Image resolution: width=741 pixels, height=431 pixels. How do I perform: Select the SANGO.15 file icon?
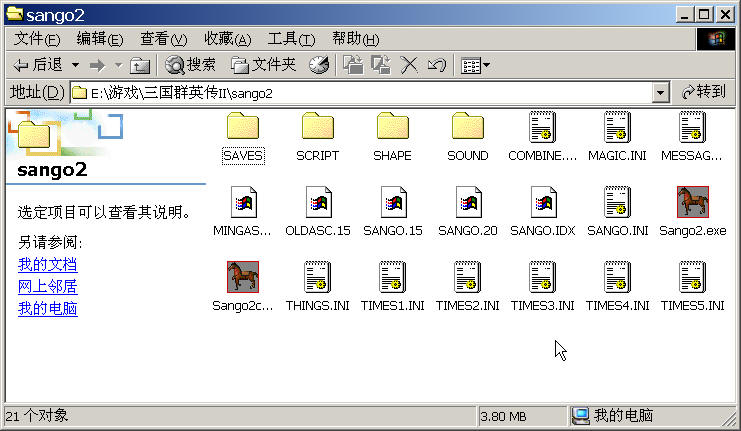point(393,202)
